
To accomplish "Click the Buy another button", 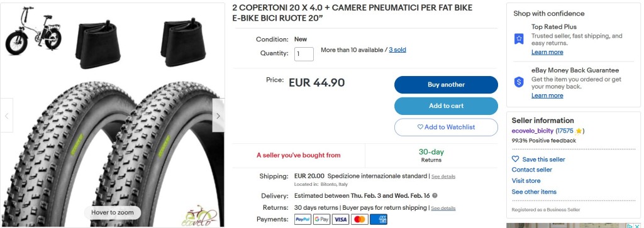I will (x=446, y=84).
